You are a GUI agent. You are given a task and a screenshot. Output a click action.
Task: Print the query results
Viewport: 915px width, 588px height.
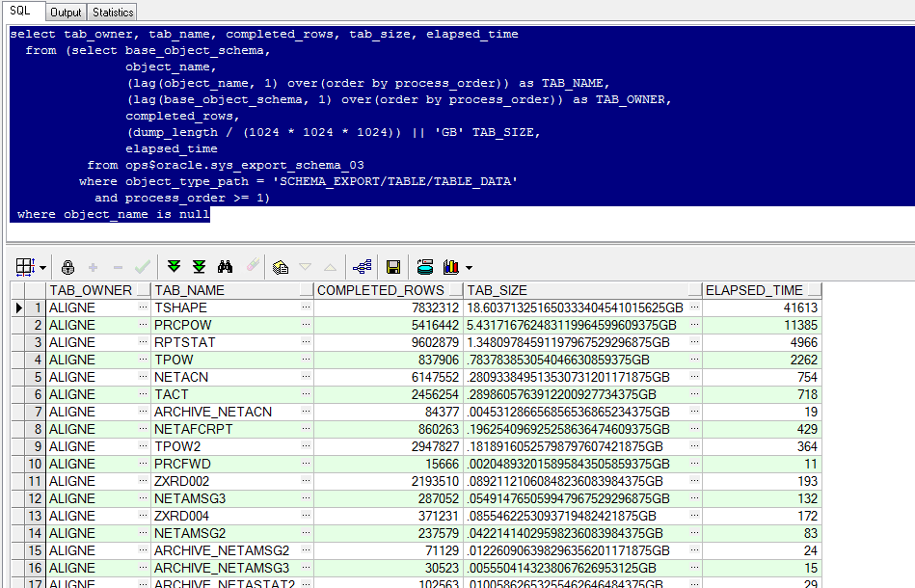425,267
